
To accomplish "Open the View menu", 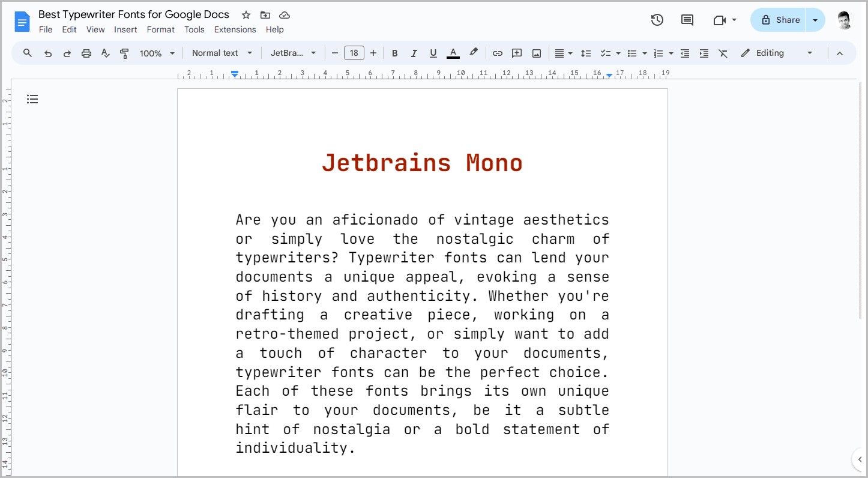I will point(95,29).
